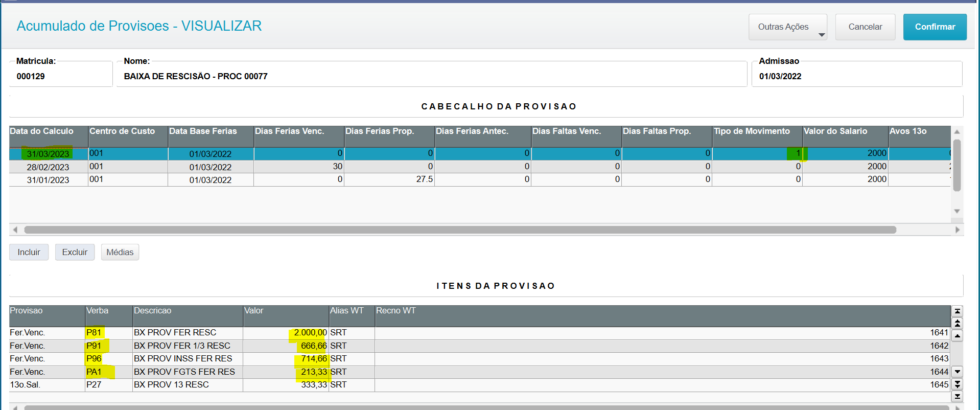Jump to first row in Itens da Provisao grid

coord(958,311)
